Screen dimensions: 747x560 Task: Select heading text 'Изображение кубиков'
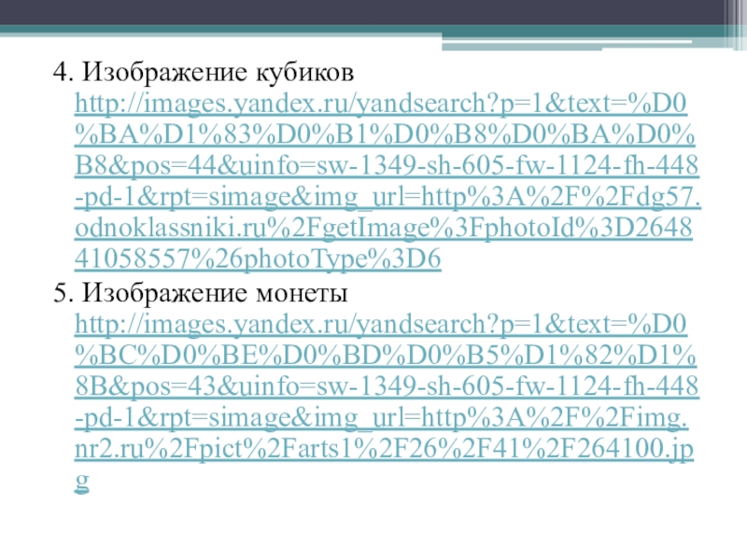(218, 73)
